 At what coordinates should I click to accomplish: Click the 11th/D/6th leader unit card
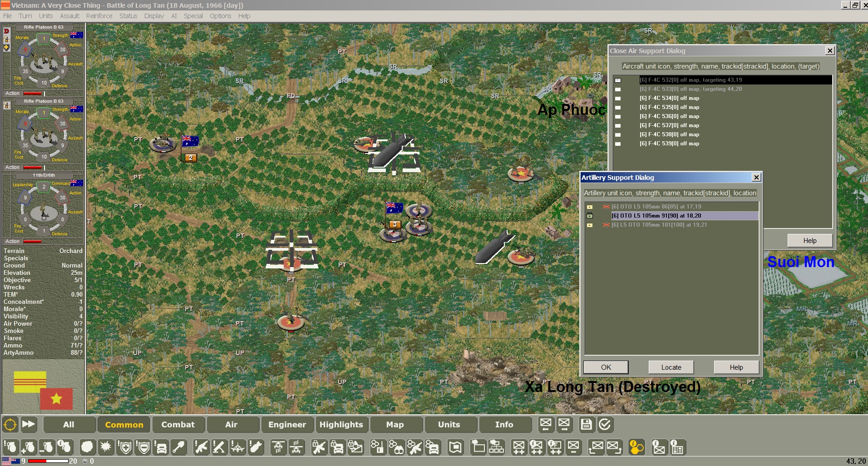click(x=44, y=208)
